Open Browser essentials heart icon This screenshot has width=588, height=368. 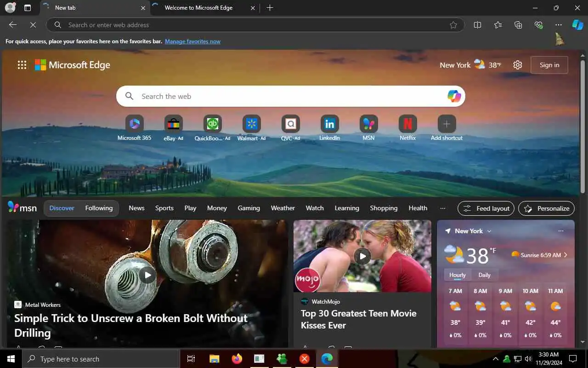(x=538, y=25)
